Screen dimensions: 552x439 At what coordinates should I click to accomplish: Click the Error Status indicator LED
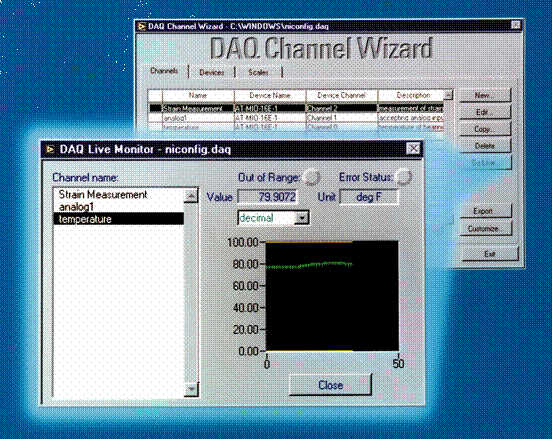pyautogui.click(x=403, y=177)
